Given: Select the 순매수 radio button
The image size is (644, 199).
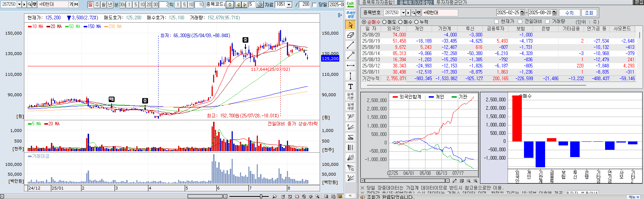Looking at the screenshot, I should (x=364, y=22).
